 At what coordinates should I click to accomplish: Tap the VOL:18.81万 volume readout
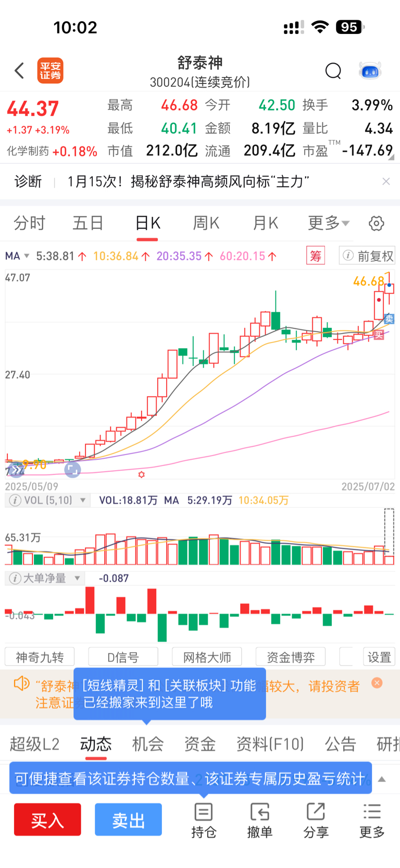[128, 500]
